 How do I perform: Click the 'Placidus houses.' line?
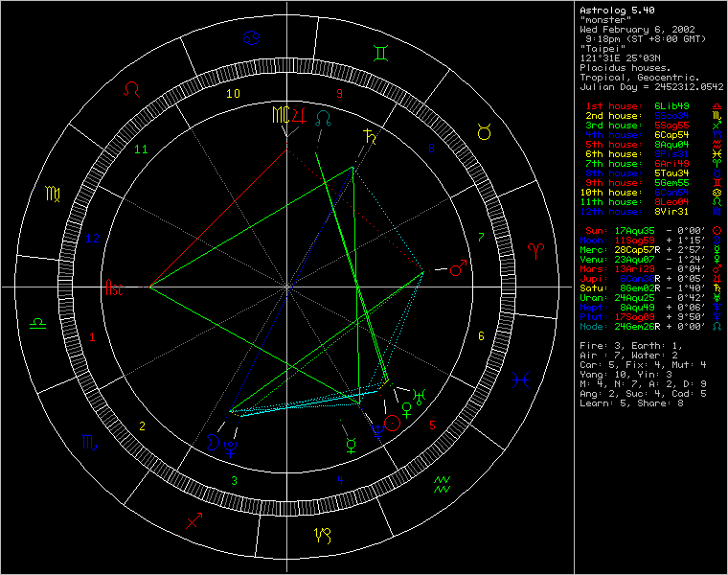click(x=626, y=68)
